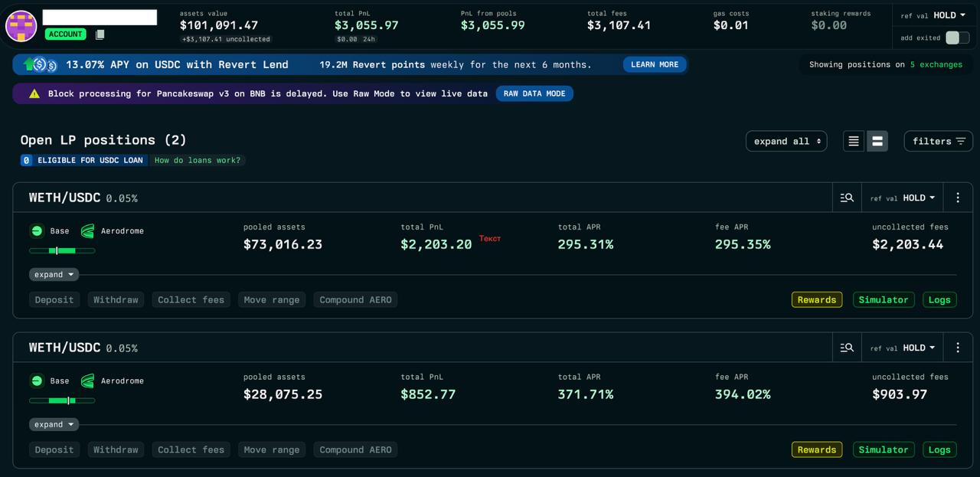This screenshot has height=477, width=980.
Task: Click the LEARN MORE button
Action: tap(655, 64)
